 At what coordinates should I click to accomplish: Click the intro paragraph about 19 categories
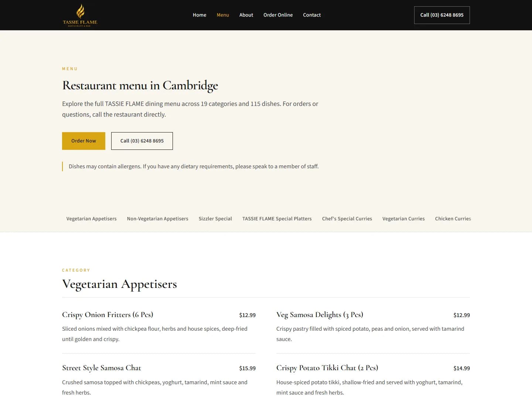coord(190,109)
